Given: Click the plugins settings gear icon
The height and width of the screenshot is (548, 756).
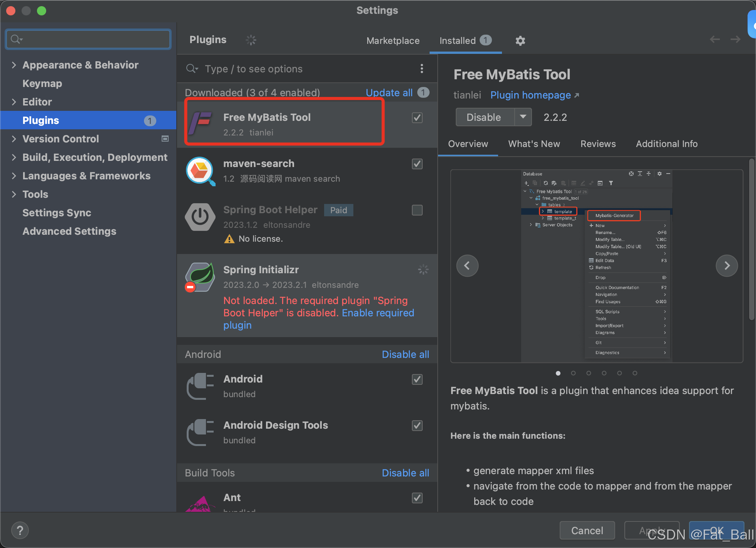Looking at the screenshot, I should (520, 41).
